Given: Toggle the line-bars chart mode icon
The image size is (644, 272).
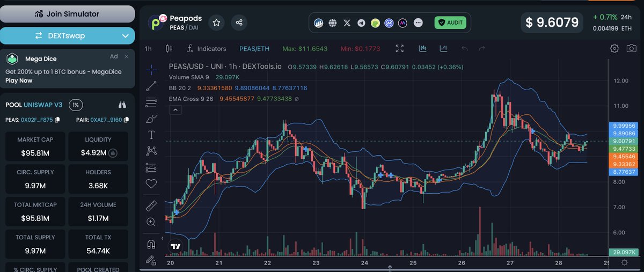Looking at the screenshot, I should tap(443, 49).
